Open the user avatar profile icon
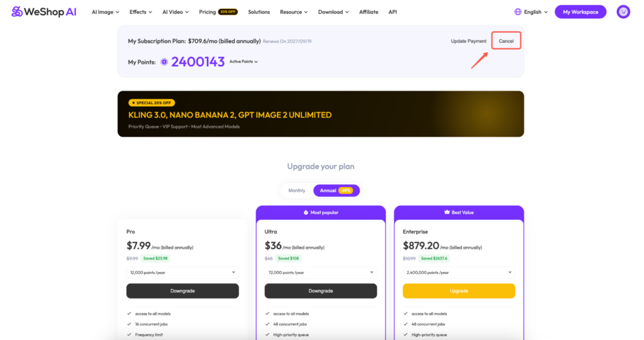644x340 pixels. (x=623, y=12)
